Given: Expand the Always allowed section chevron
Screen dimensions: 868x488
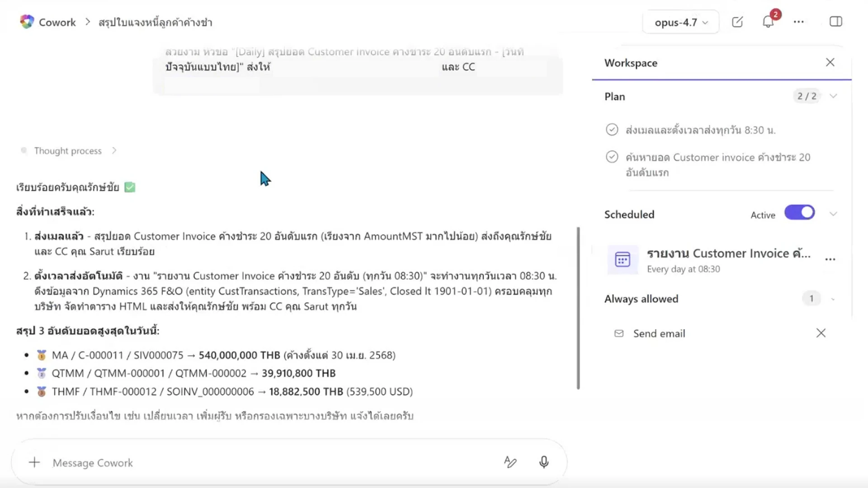Looking at the screenshot, I should pyautogui.click(x=833, y=299).
